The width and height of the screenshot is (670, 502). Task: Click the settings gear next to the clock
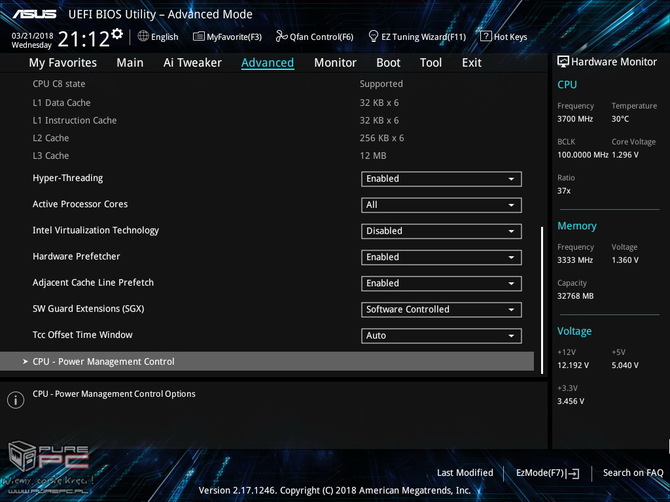click(117, 34)
